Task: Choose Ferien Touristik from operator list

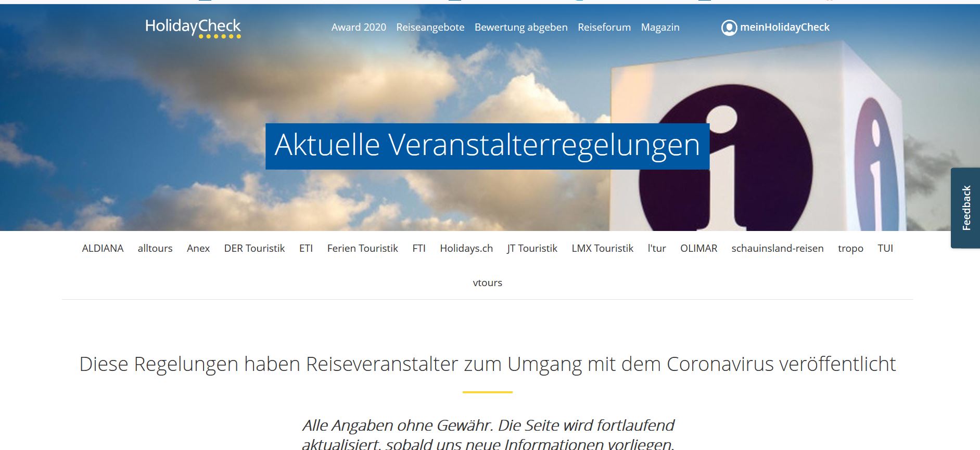Action: (x=362, y=248)
